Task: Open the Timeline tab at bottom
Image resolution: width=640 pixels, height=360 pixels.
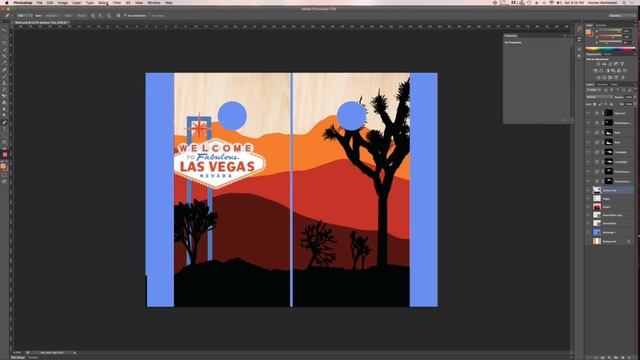Action: (x=33, y=358)
